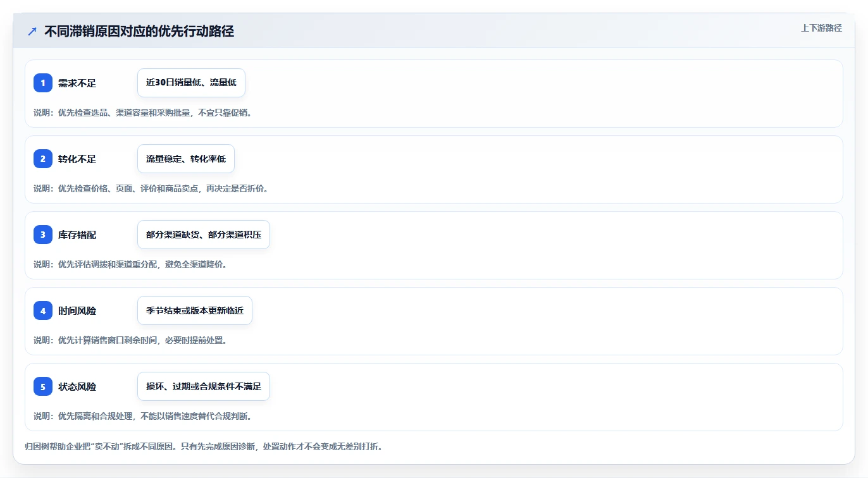The width and height of the screenshot is (868, 478).
Task: Click the number 3 badge for 库存错配
Action: 43,235
